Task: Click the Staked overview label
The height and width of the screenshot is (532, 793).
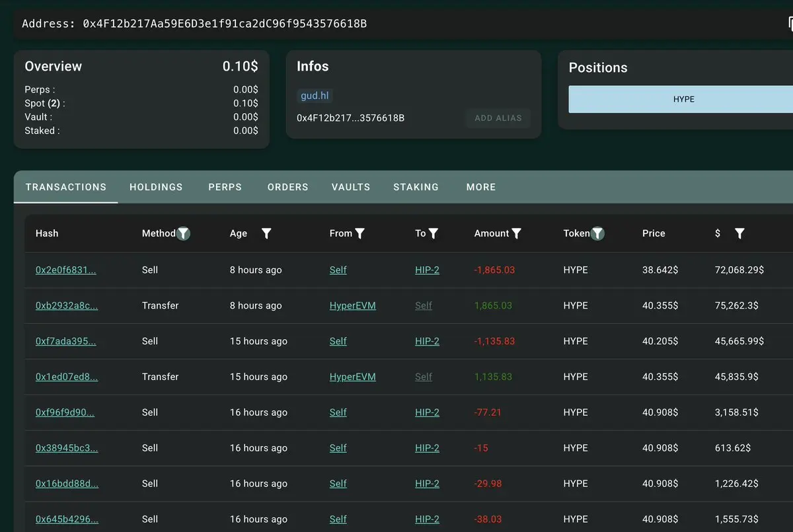Action: tap(42, 131)
